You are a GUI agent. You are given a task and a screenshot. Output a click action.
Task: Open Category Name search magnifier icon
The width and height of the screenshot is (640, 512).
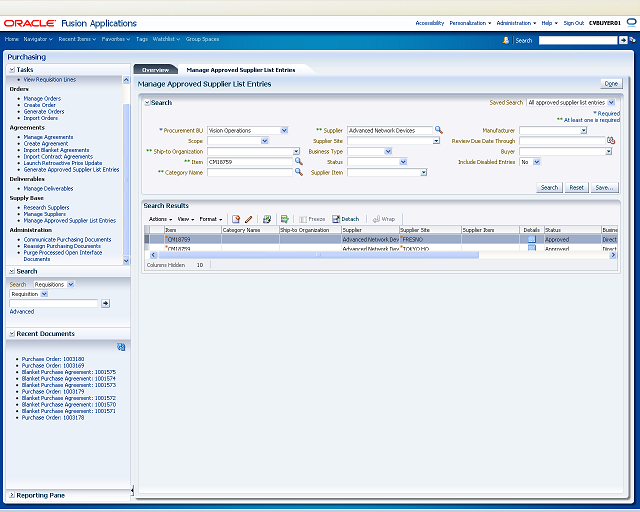tap(298, 172)
